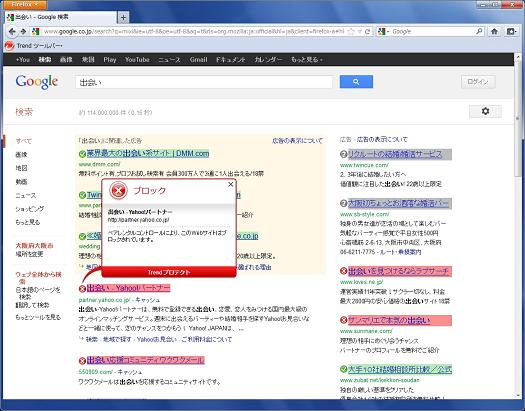
Task: Open new tab with plus button
Action: click(x=123, y=17)
